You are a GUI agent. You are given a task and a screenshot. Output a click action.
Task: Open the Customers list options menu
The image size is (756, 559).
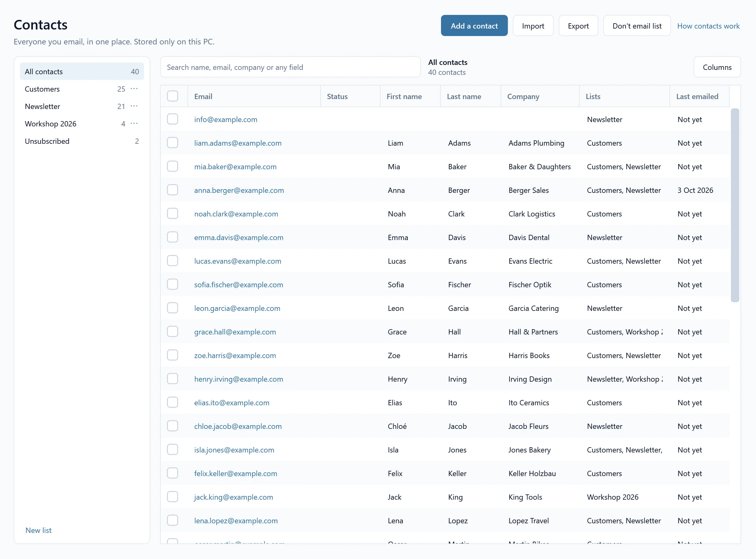click(134, 89)
